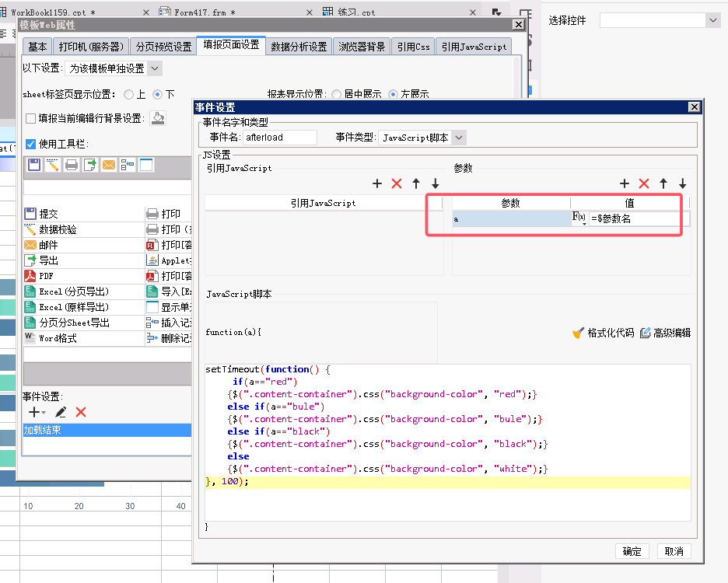Switch to 浏览器背景 tab
This screenshot has width=728, height=583.
click(x=362, y=47)
